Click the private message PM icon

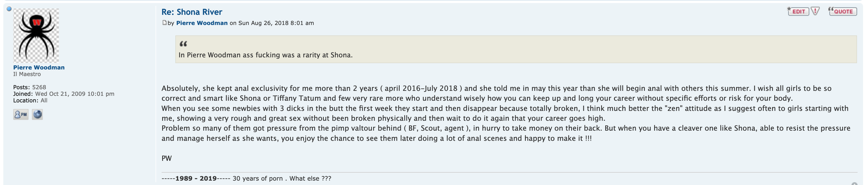tap(21, 115)
